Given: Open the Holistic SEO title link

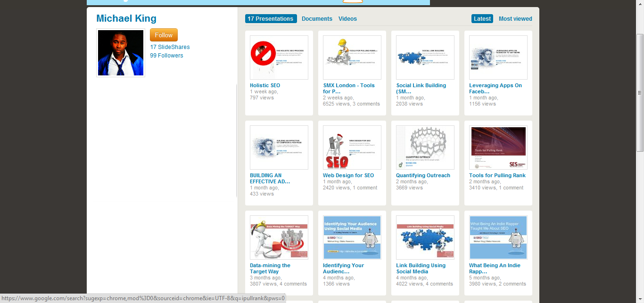Looking at the screenshot, I should tap(265, 86).
